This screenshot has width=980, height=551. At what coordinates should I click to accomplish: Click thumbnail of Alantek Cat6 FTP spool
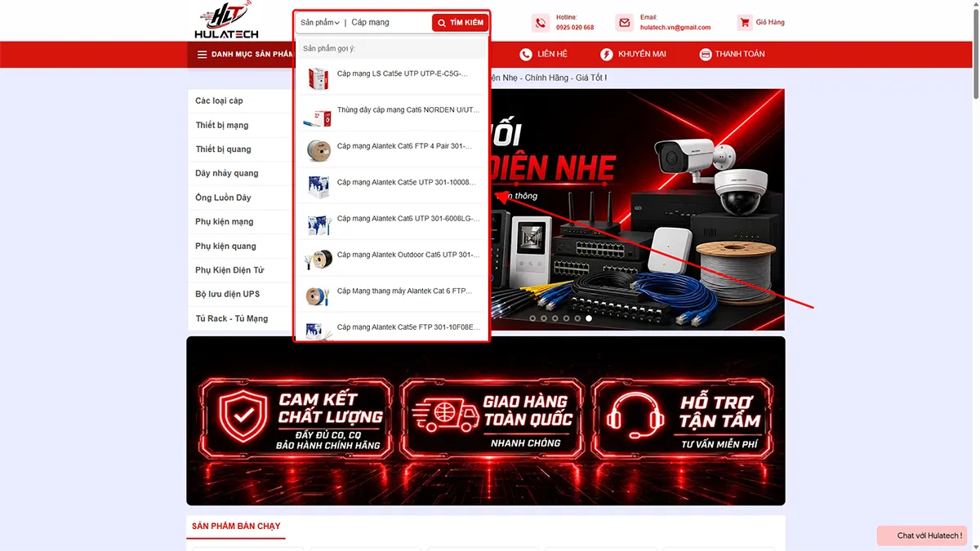tap(318, 151)
